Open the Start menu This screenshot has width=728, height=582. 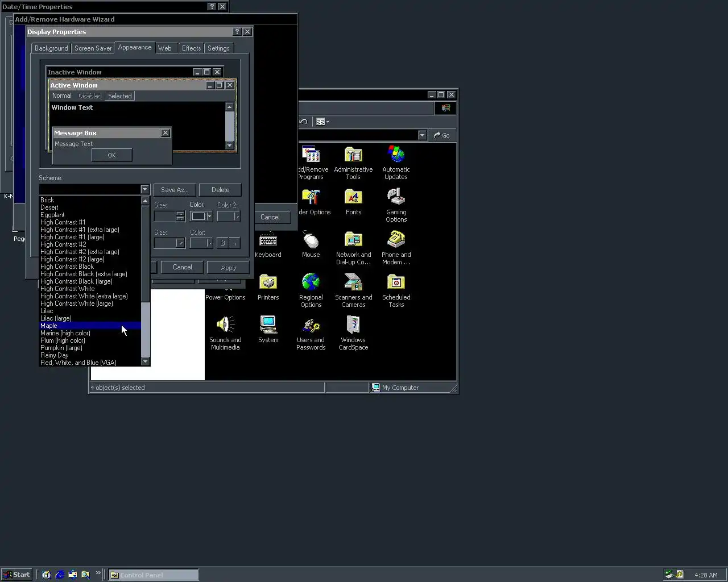point(16,575)
